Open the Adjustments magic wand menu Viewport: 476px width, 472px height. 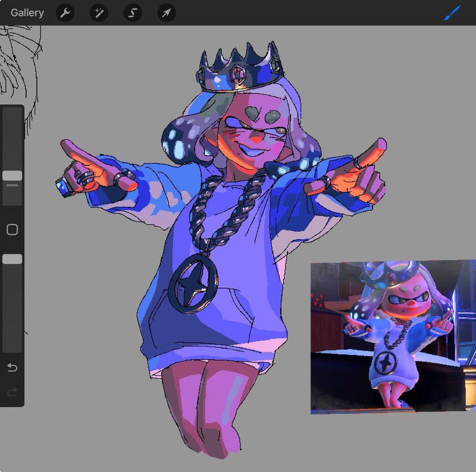99,13
